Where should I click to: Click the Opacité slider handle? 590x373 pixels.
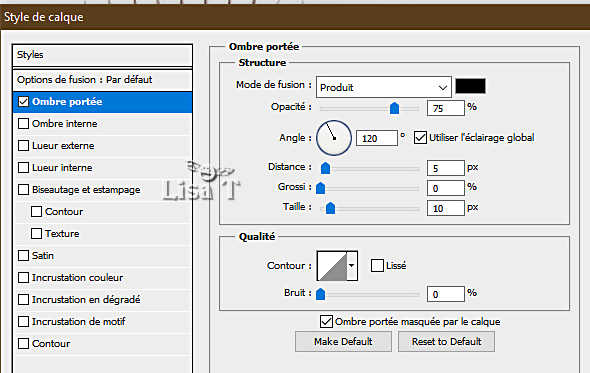coord(394,108)
